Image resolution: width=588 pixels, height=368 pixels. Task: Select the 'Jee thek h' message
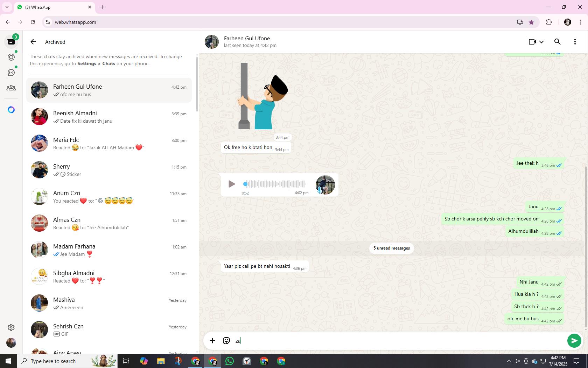click(539, 163)
